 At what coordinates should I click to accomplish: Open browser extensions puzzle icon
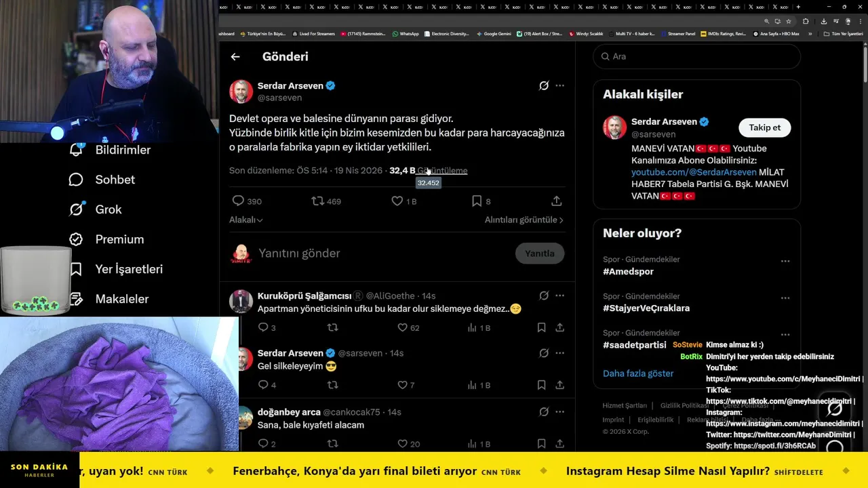point(806,21)
